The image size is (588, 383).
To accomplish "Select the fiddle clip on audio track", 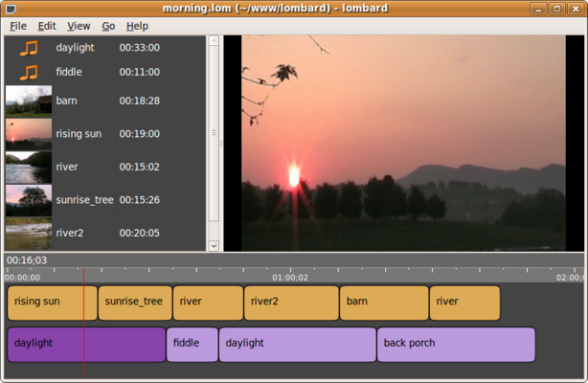I will tap(192, 345).
